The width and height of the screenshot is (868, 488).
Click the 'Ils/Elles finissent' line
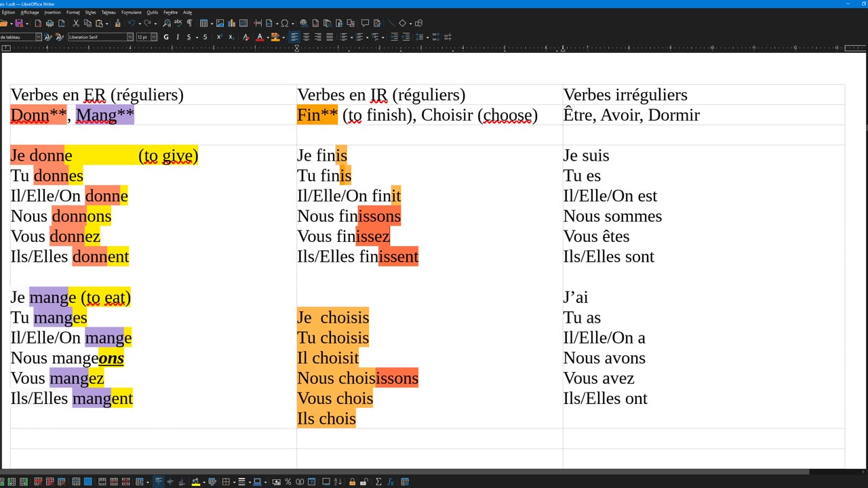coord(357,257)
